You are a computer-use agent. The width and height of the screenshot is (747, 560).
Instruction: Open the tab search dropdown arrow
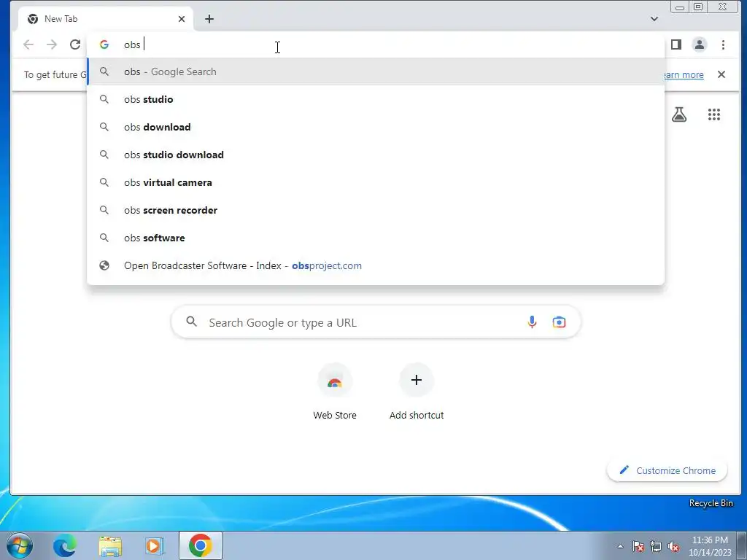point(654,19)
